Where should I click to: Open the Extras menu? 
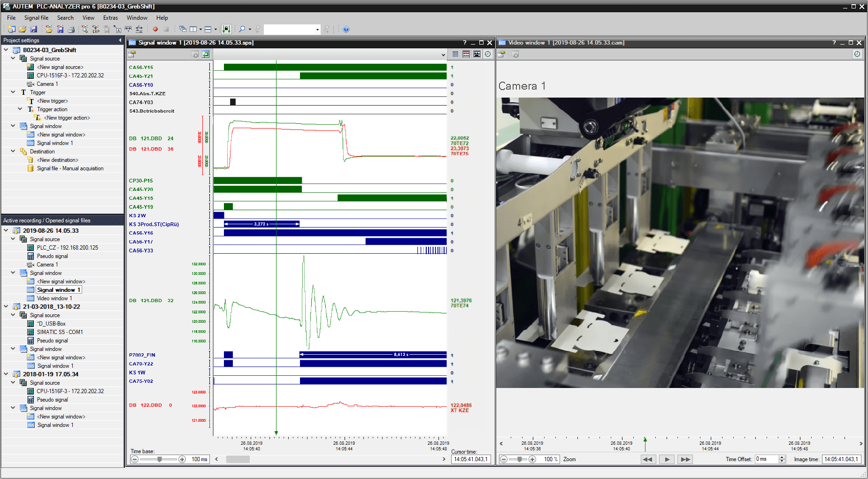110,18
